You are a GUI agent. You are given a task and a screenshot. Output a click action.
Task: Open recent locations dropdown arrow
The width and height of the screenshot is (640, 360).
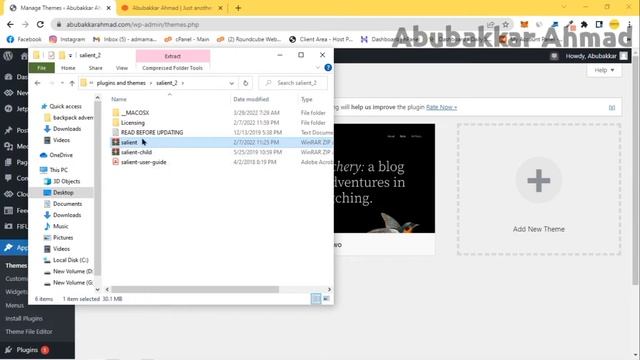tap(62, 83)
